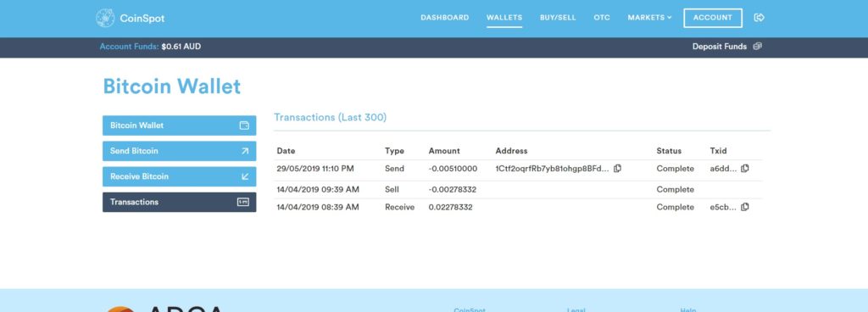Viewport: 868px width, 312px height.
Task: Click the address text 1Ctf2oqrfRb7yb8tohgp8BFd...
Action: pos(552,168)
